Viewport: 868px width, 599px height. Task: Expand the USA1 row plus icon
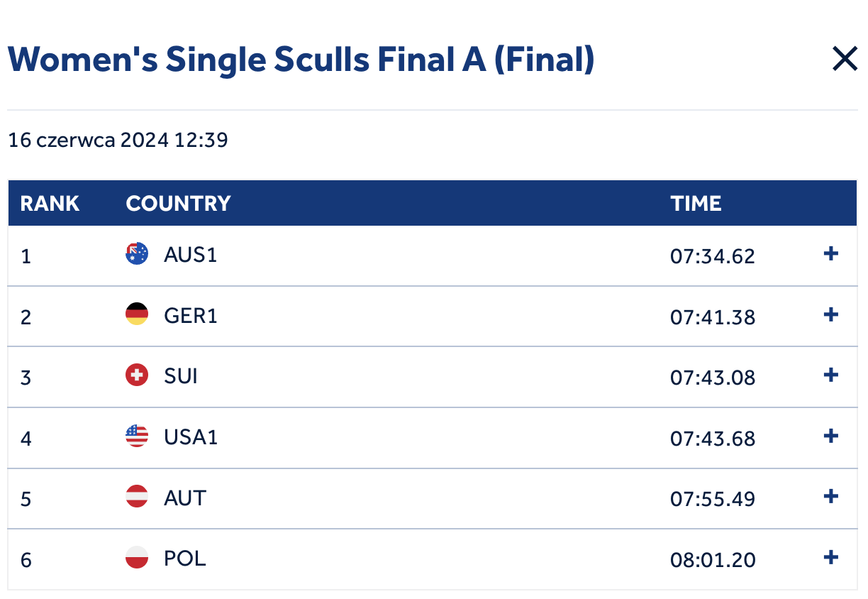[x=831, y=436]
